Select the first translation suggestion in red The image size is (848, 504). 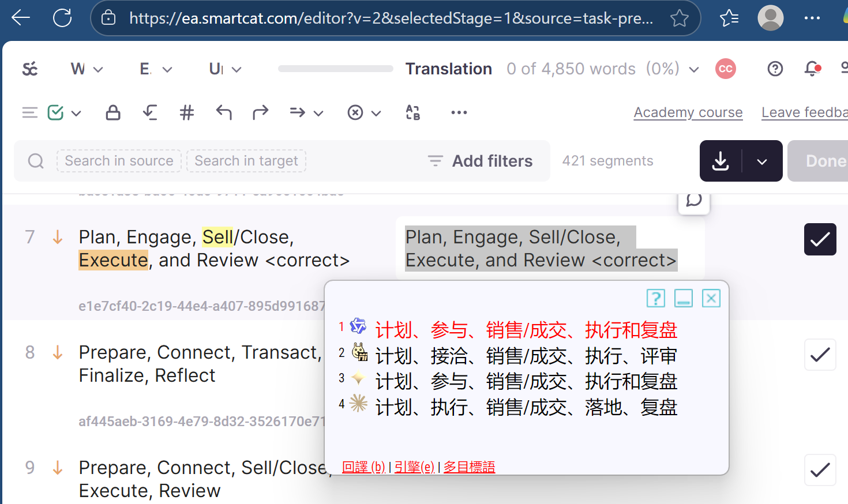[x=526, y=330]
